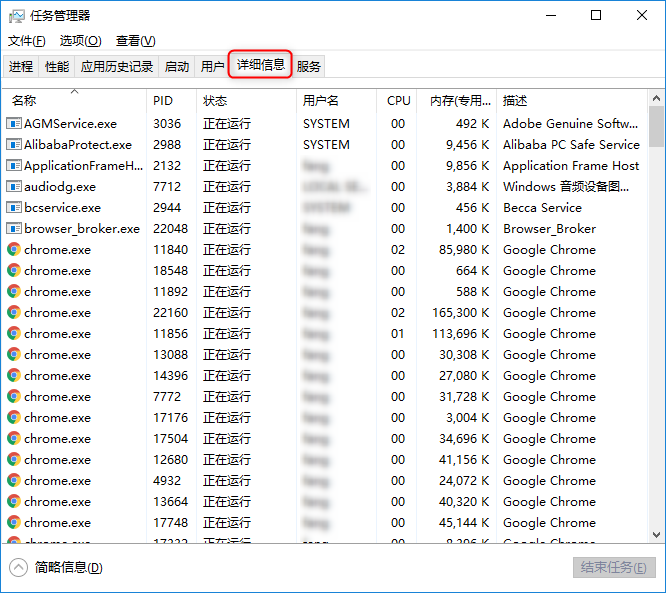This screenshot has width=666, height=593.
Task: Sort by the PID column header
Action: pos(172,100)
